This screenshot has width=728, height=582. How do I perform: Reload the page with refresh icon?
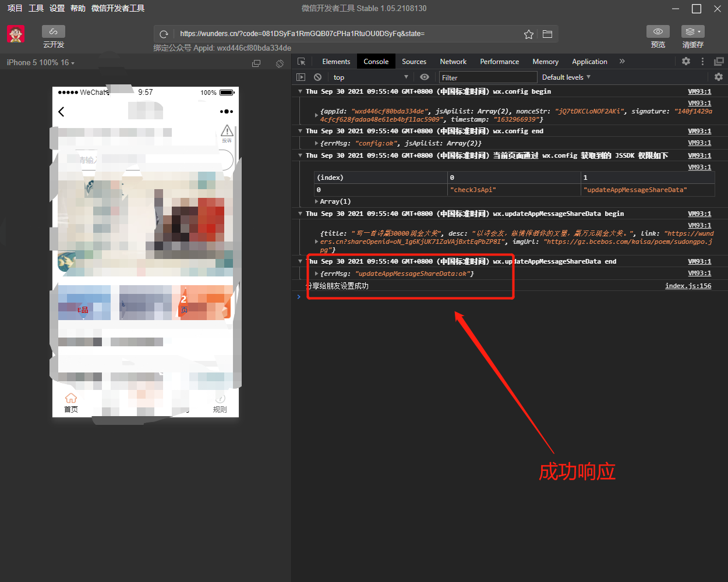[x=164, y=34]
